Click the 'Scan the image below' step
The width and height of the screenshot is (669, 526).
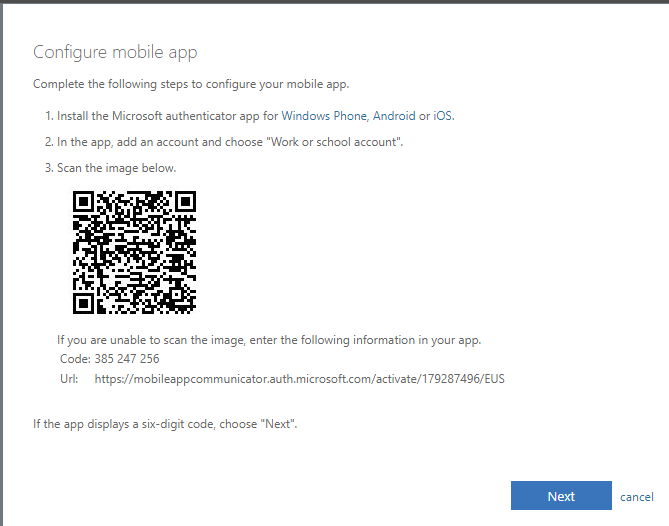116,168
